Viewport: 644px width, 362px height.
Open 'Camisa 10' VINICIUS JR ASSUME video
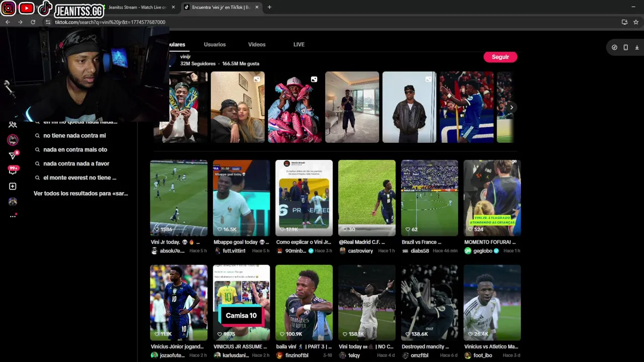click(241, 303)
